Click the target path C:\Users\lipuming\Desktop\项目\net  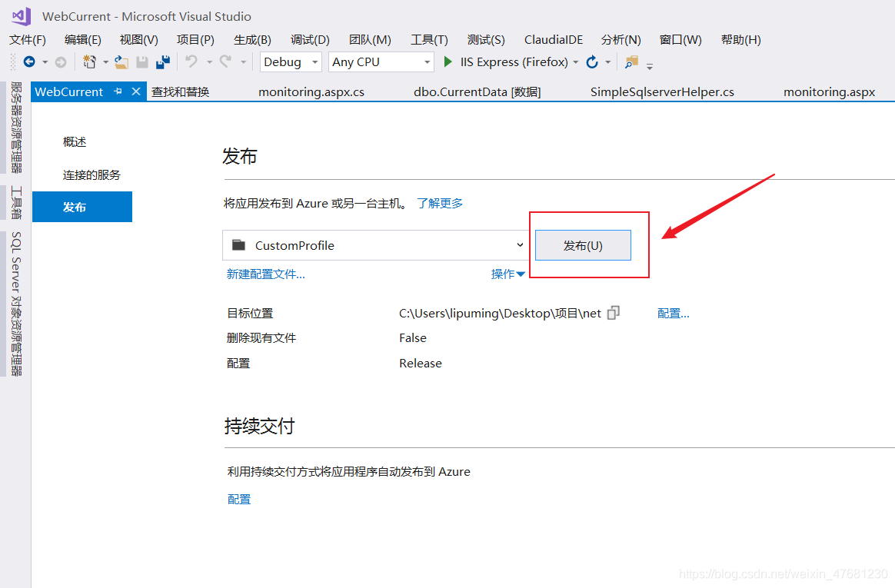tap(500, 313)
